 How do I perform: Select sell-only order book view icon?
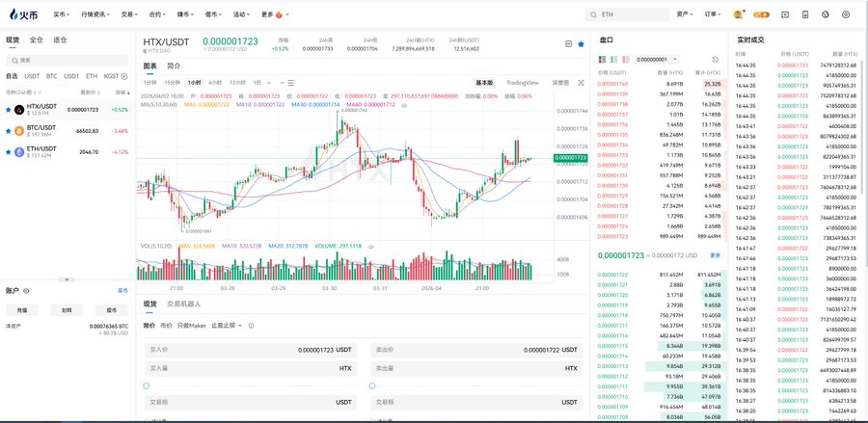click(x=626, y=59)
